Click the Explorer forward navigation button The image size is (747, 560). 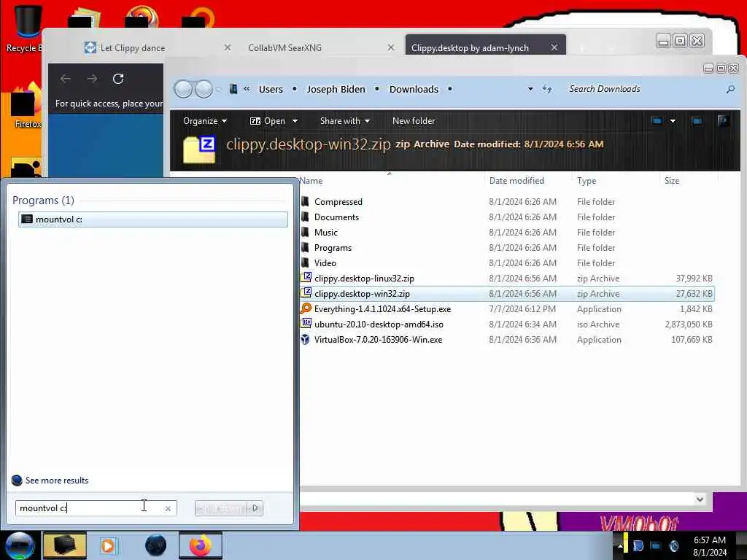tap(204, 89)
